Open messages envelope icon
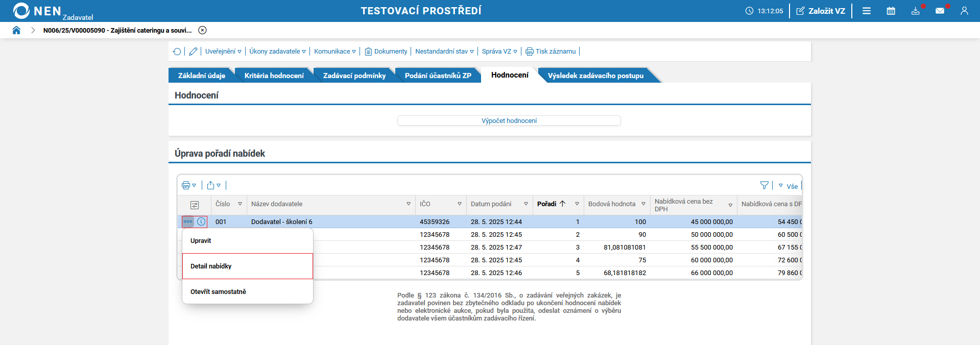 940,11
